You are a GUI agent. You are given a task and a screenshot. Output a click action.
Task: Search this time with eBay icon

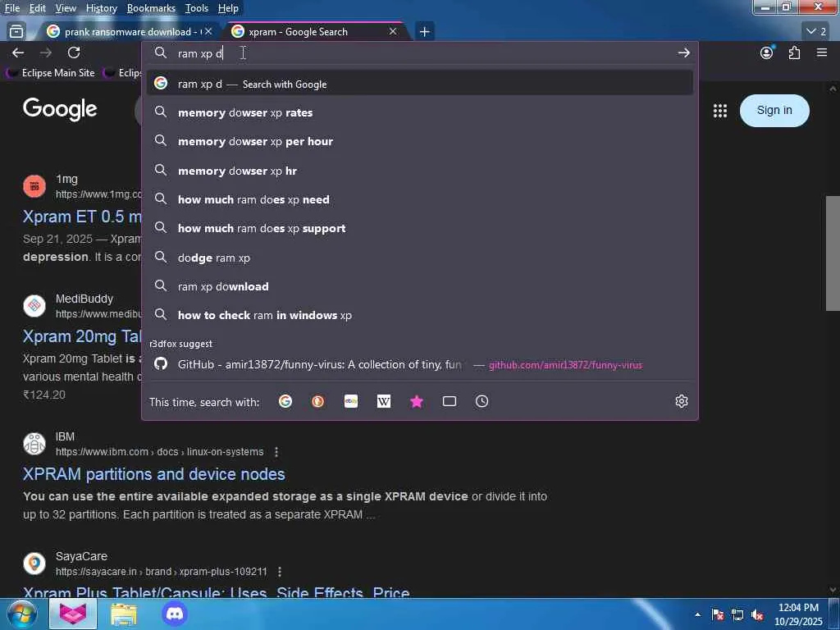(351, 401)
